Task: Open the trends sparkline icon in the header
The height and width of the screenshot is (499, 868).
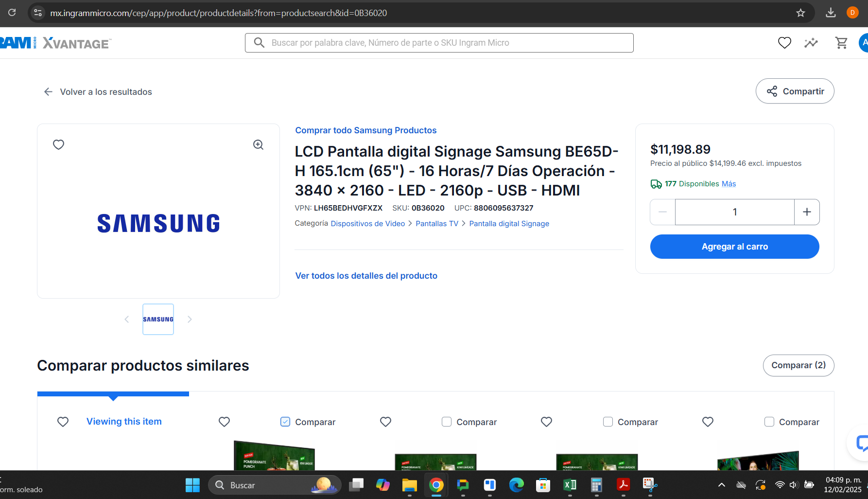Action: (x=811, y=43)
